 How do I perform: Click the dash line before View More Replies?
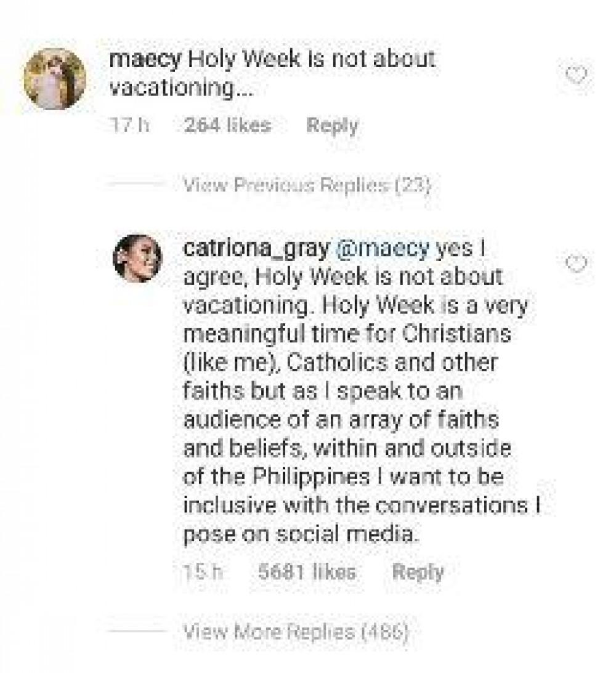[136, 631]
